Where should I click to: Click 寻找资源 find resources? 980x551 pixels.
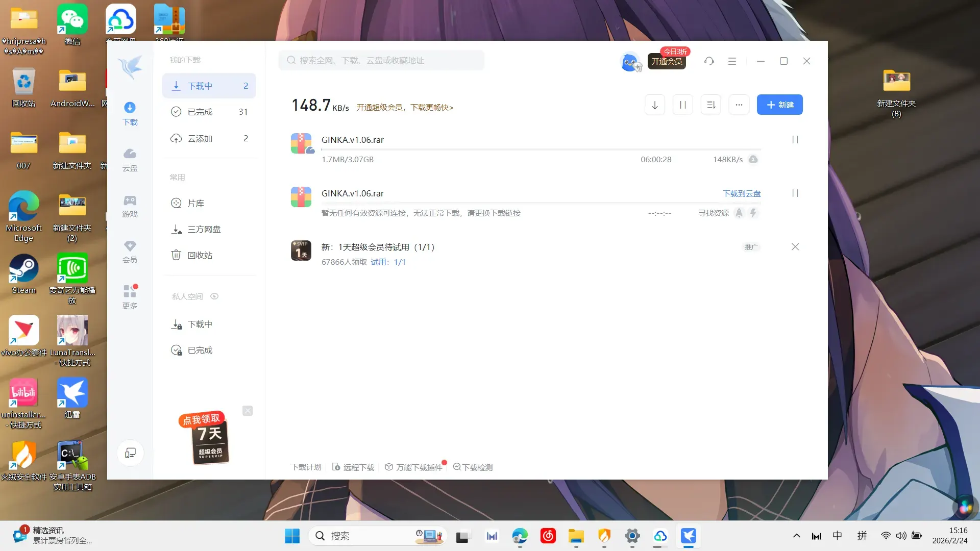(714, 213)
